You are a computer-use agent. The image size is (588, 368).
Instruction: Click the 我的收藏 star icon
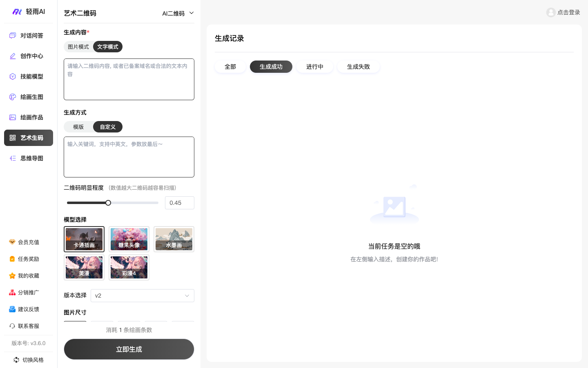(x=29, y=276)
